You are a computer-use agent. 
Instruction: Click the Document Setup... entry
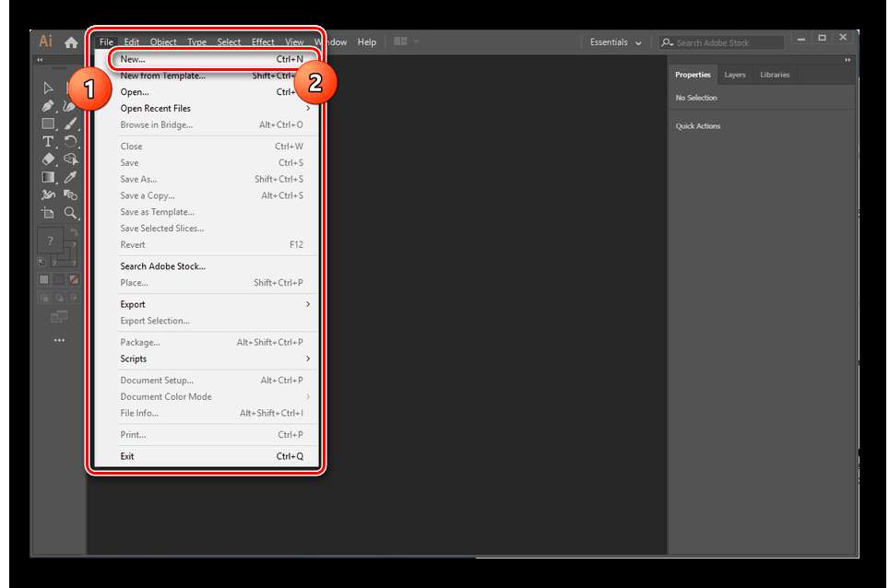(207, 380)
